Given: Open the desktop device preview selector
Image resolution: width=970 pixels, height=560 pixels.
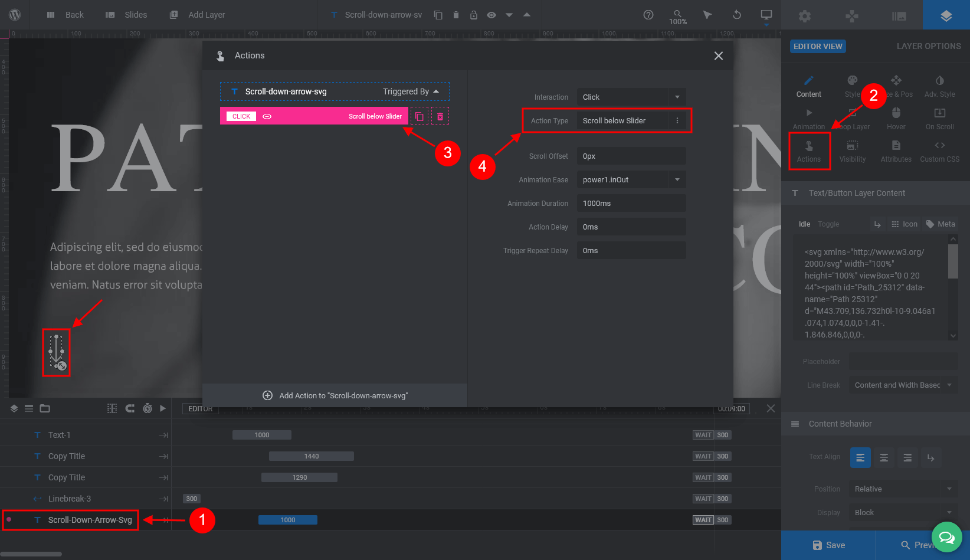Looking at the screenshot, I should pos(766,15).
